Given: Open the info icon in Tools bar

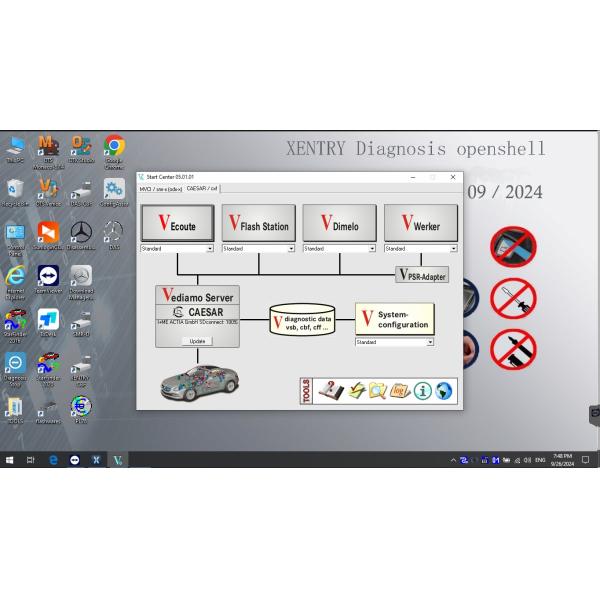Looking at the screenshot, I should [423, 391].
